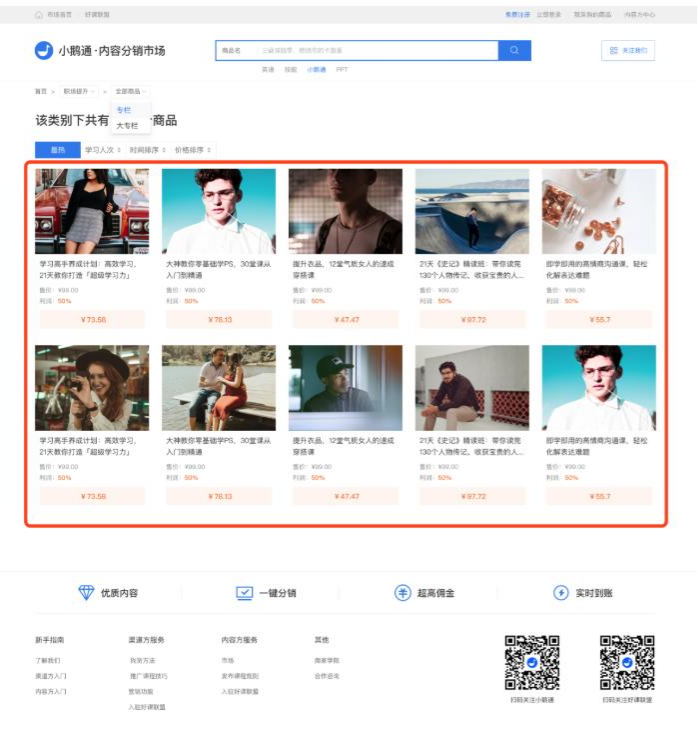Open 发布课程规则 footer link
The image size is (698, 739).
coord(240,676)
